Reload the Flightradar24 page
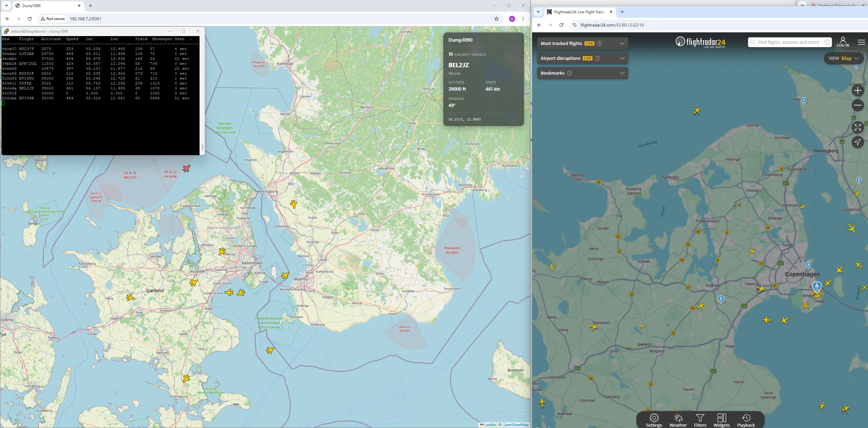Screen dimensions: 868x428 click(x=561, y=25)
